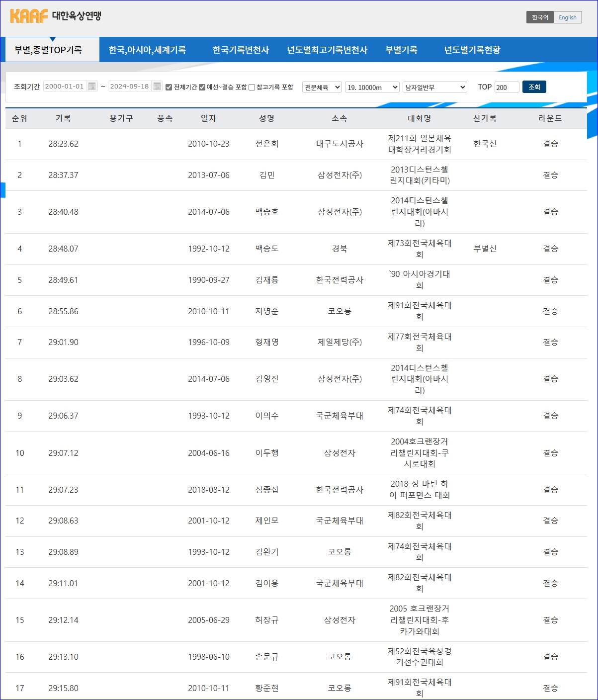The width and height of the screenshot is (598, 700).
Task: Click the athlete name 김재룡
Action: coord(267,280)
